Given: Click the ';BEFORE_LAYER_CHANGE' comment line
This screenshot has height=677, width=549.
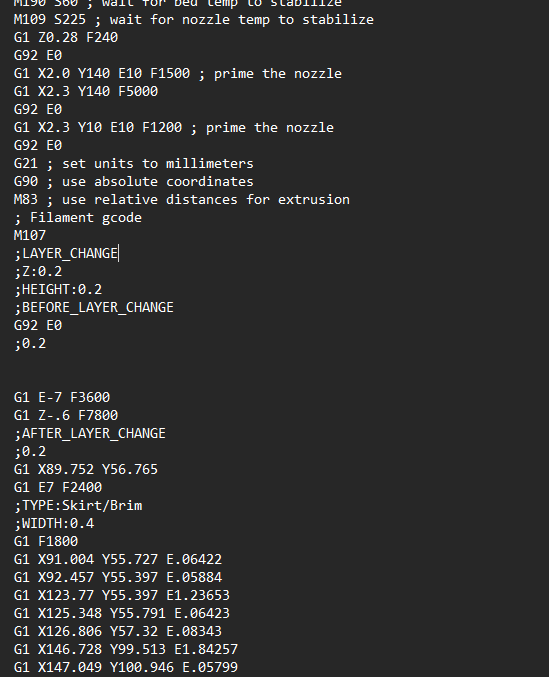Looking at the screenshot, I should coord(94,307).
